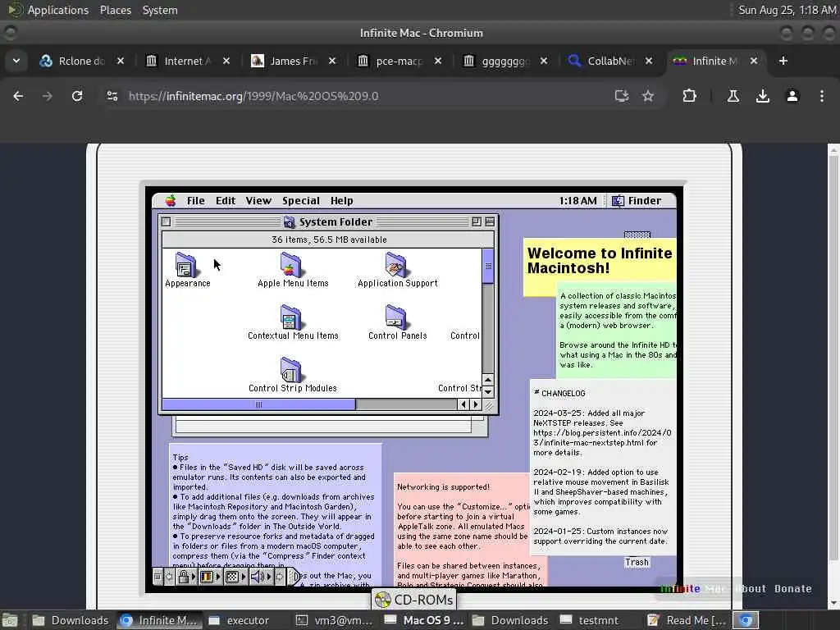Click the Infinite Mac footer link
This screenshot has width=840, height=630.
click(692, 589)
